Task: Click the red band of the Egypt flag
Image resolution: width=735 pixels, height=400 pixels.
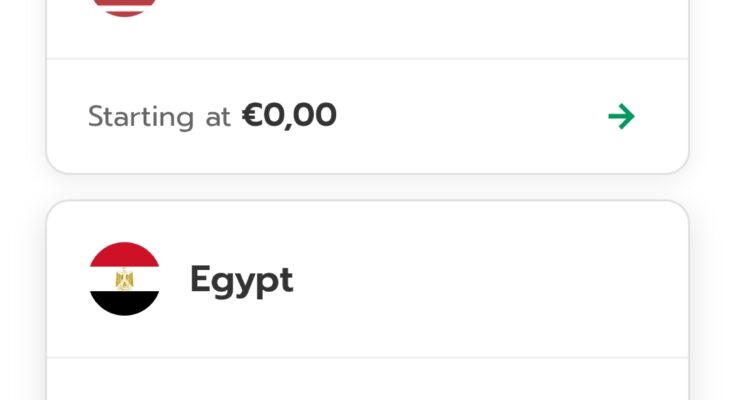Action: coord(125,254)
